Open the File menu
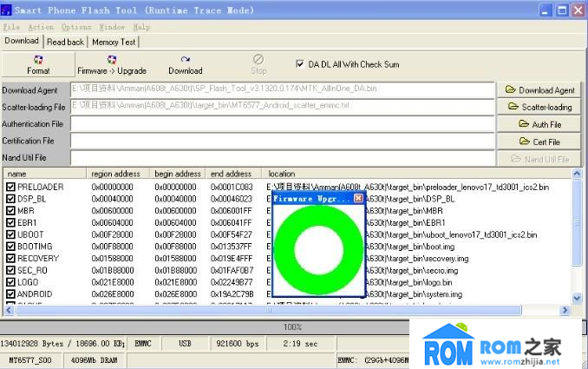Image resolution: width=588 pixels, height=369 pixels. tap(11, 27)
